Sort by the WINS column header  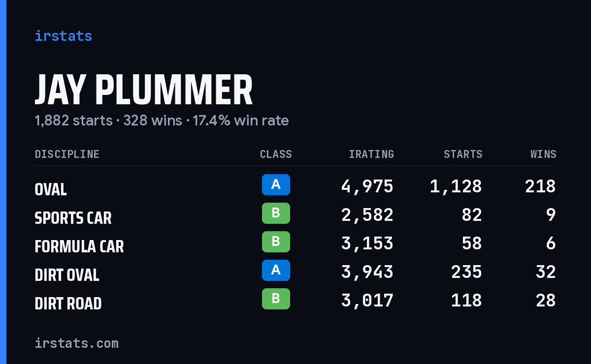coord(543,154)
